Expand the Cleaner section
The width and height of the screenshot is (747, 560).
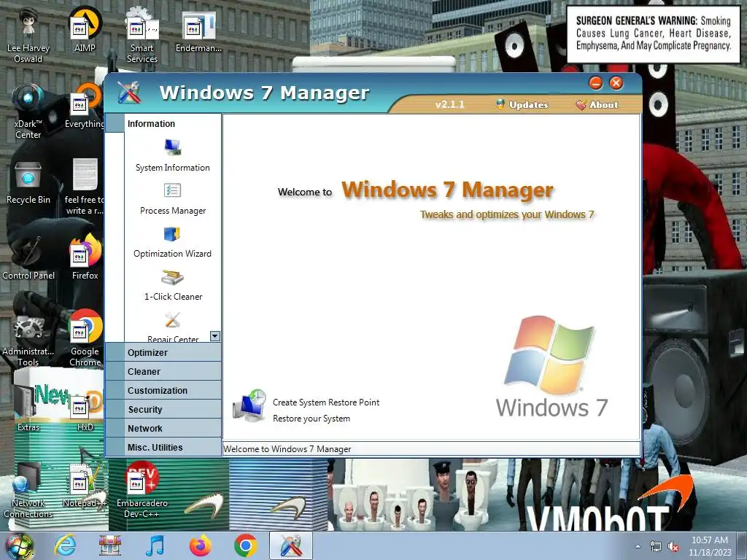(x=163, y=371)
